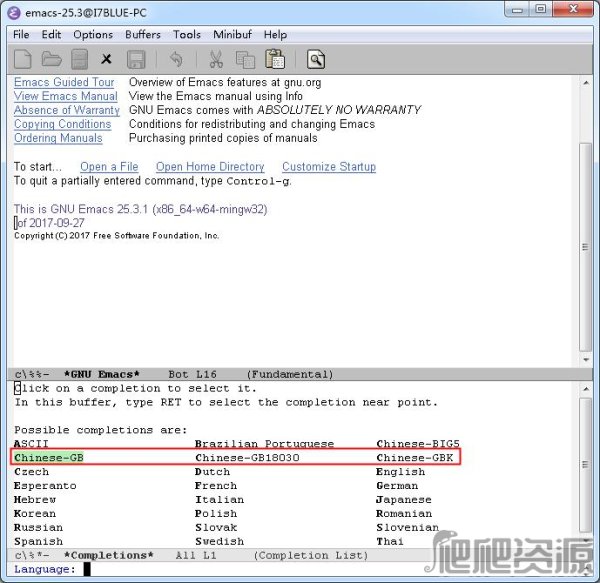Click the upper window scrollbar down arrow
Screen dimensions: 600x583
point(585,360)
